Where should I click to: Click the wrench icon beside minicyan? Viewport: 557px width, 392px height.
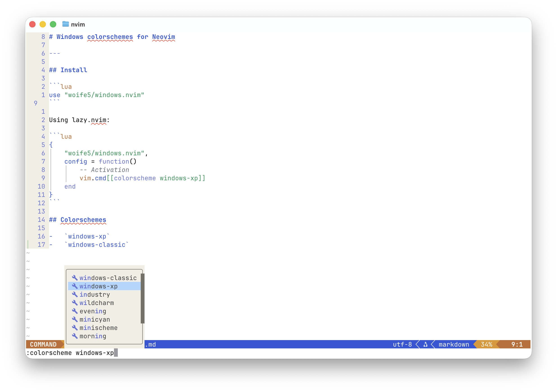tap(75, 319)
